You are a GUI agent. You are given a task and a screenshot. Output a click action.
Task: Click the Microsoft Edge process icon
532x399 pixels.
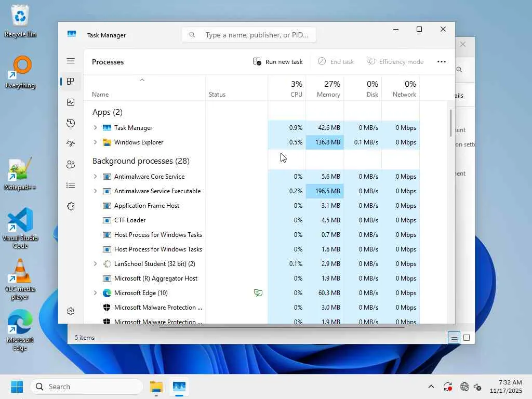click(x=107, y=293)
